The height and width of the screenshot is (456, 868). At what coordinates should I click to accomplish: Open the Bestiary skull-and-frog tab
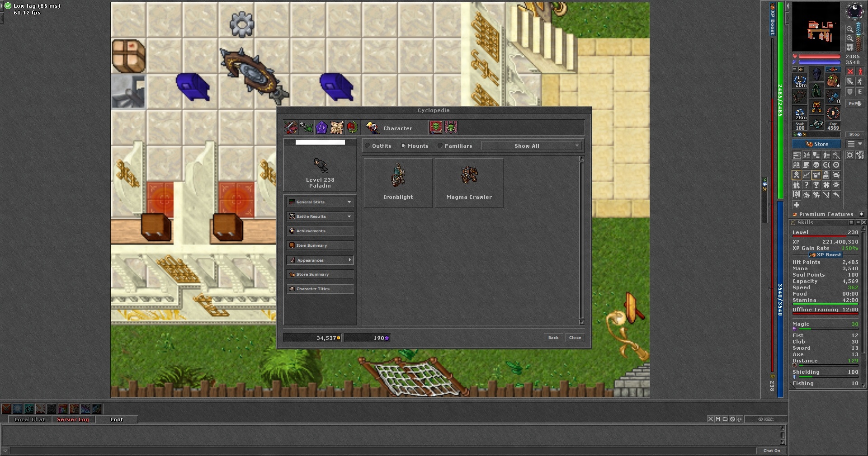(306, 128)
